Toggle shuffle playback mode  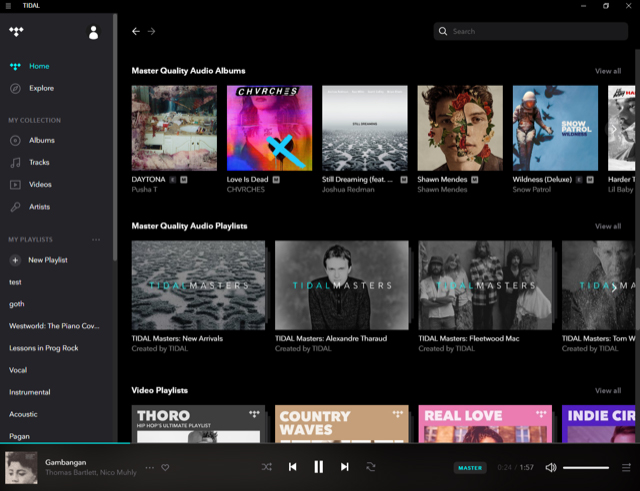point(267,467)
